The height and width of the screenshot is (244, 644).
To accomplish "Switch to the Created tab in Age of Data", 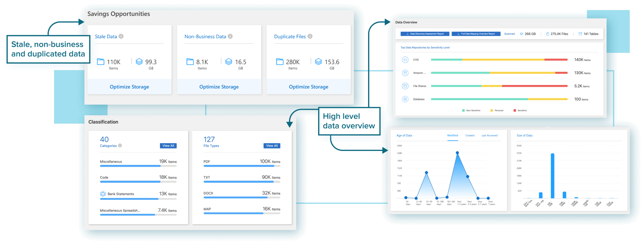I will 470,136.
